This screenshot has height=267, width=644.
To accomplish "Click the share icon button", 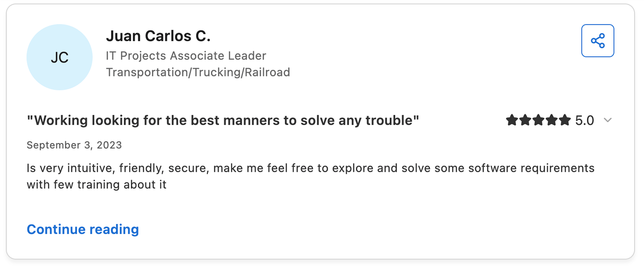I will click(x=597, y=41).
